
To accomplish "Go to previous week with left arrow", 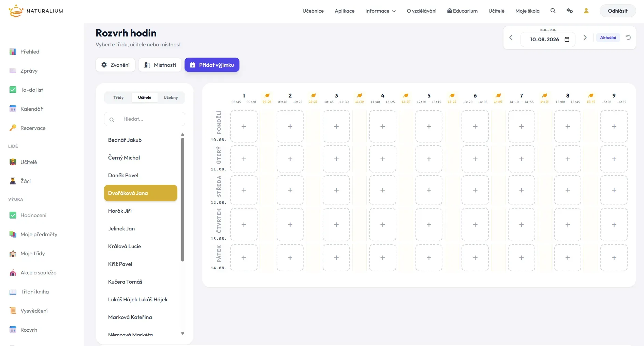I will click(511, 37).
